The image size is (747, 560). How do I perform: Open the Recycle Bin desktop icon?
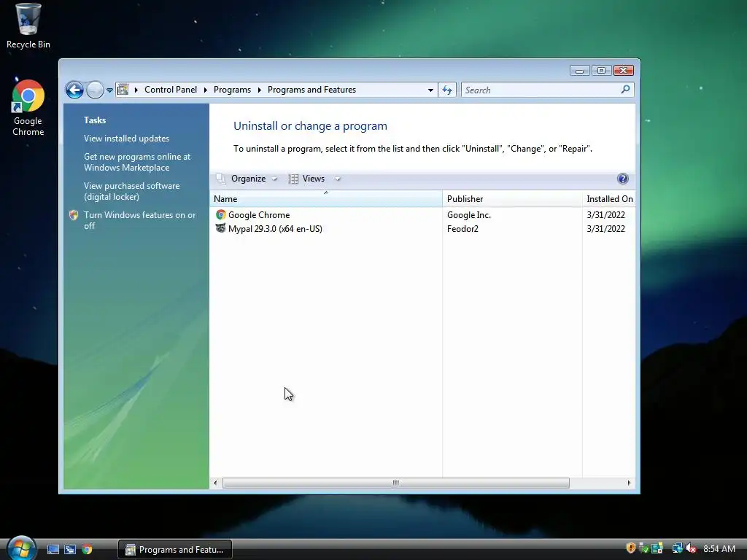click(x=28, y=26)
